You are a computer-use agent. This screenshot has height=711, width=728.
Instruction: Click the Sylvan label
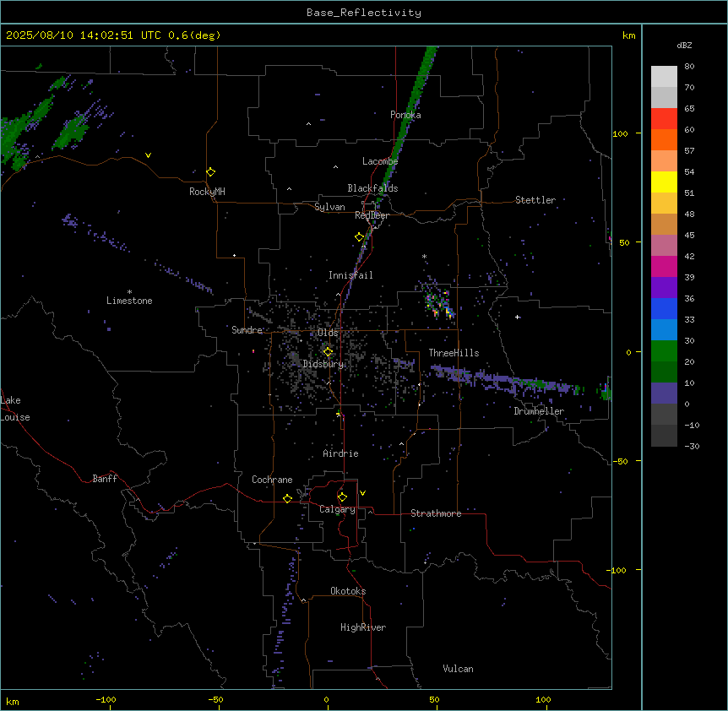[x=329, y=207]
